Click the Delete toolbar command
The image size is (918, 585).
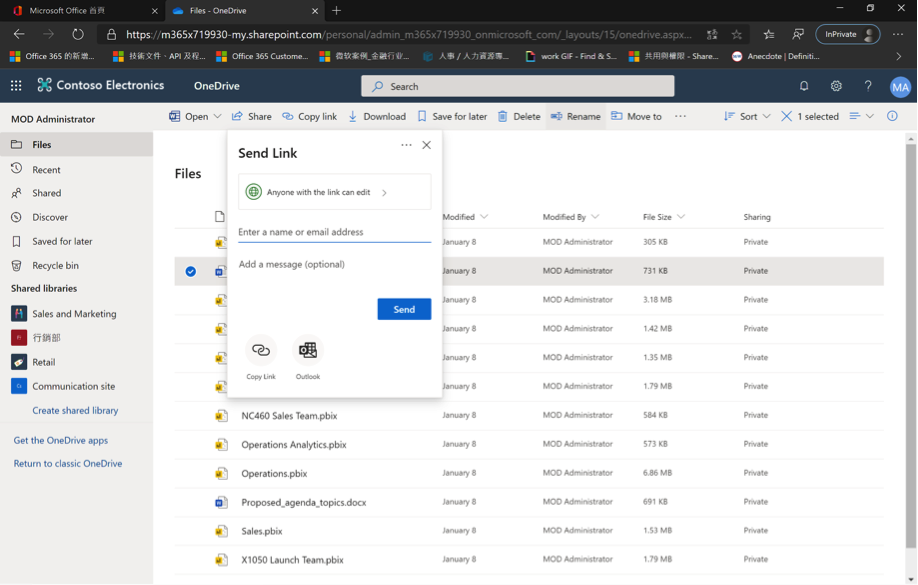519,116
